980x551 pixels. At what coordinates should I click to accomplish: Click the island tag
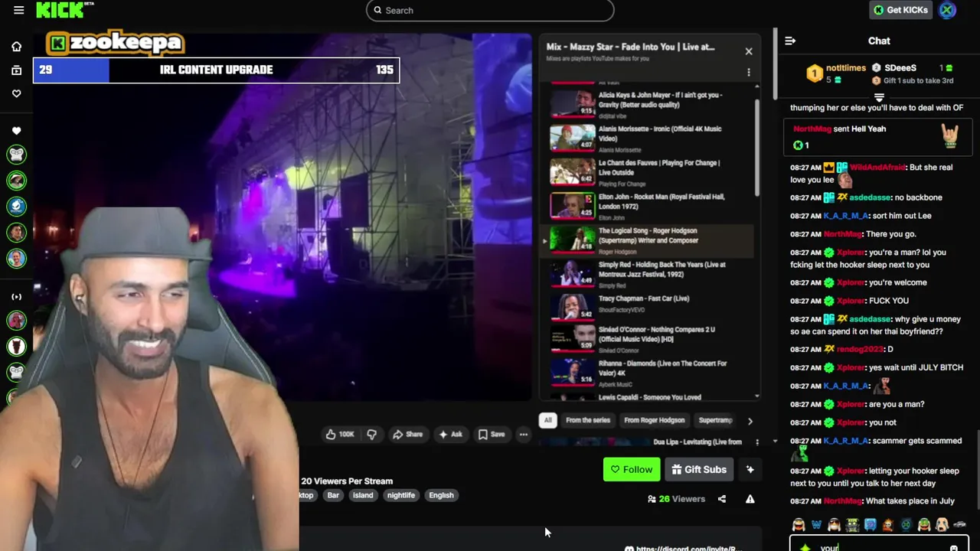coord(363,495)
